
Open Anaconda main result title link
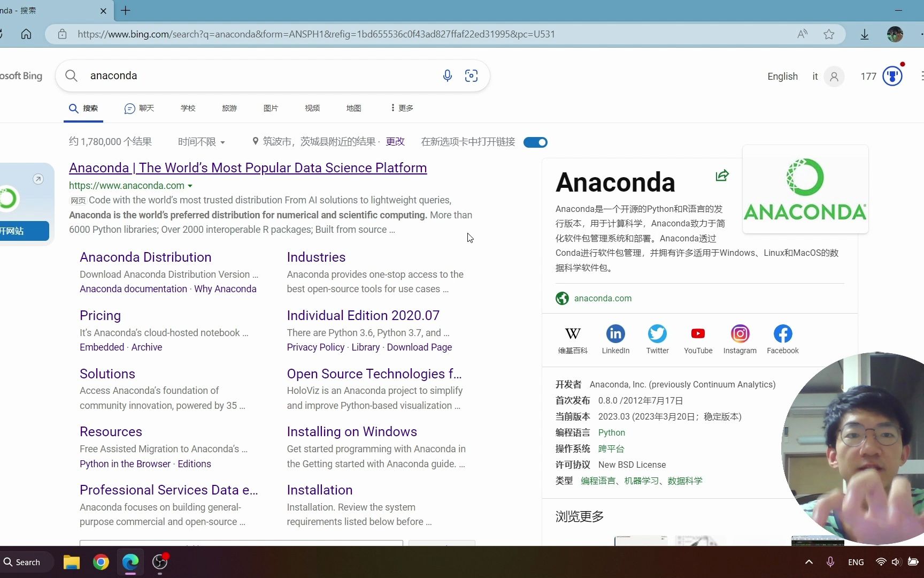click(248, 168)
